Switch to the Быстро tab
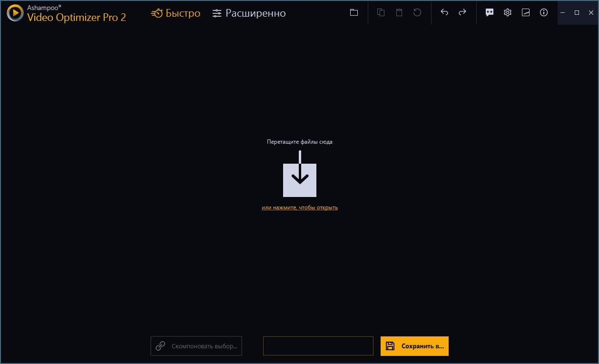This screenshot has width=599, height=364. click(176, 13)
